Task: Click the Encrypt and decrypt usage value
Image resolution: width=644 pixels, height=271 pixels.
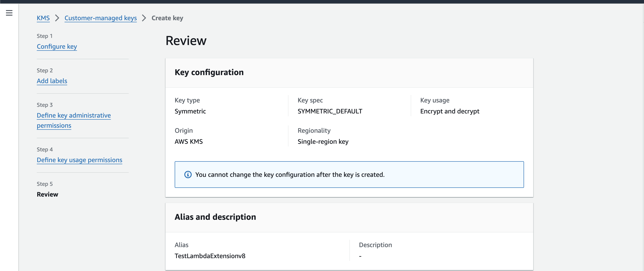Action: pos(450,111)
